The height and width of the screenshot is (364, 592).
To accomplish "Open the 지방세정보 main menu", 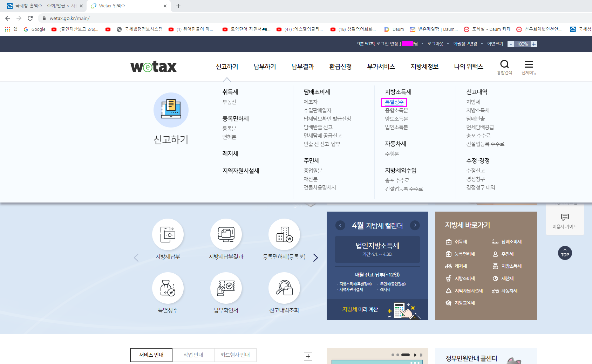I will pyautogui.click(x=424, y=67).
